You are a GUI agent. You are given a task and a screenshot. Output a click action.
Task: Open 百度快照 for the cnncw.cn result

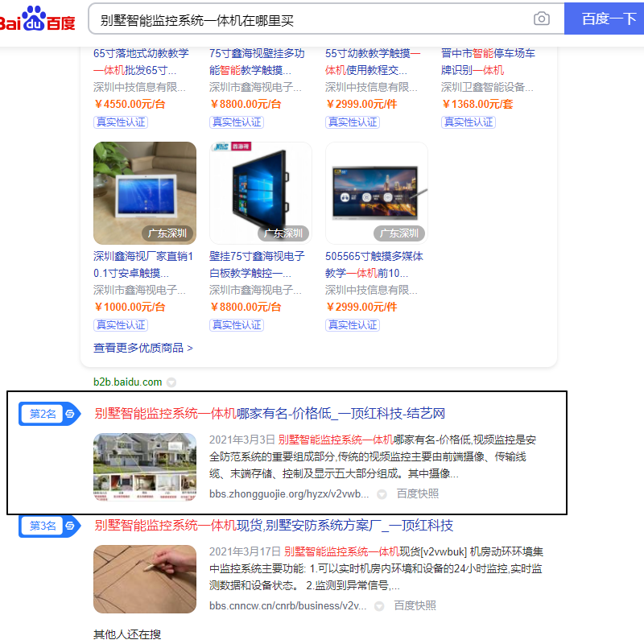click(x=415, y=606)
